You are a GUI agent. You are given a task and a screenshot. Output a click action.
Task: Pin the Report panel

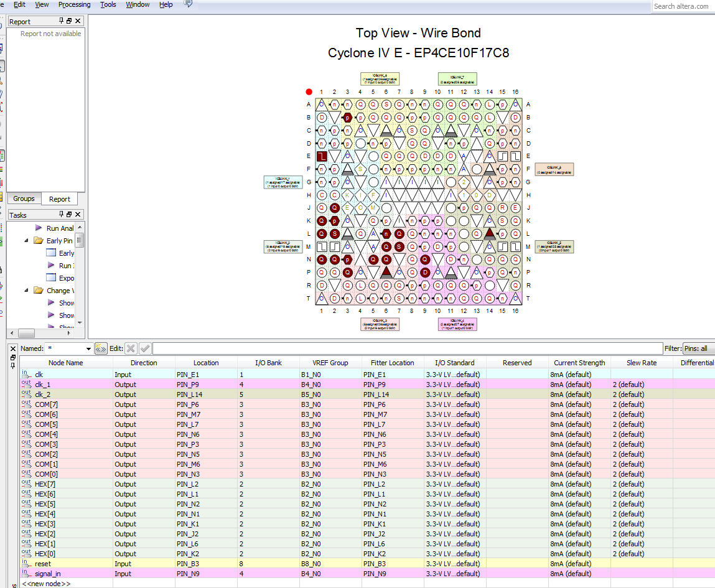point(61,21)
